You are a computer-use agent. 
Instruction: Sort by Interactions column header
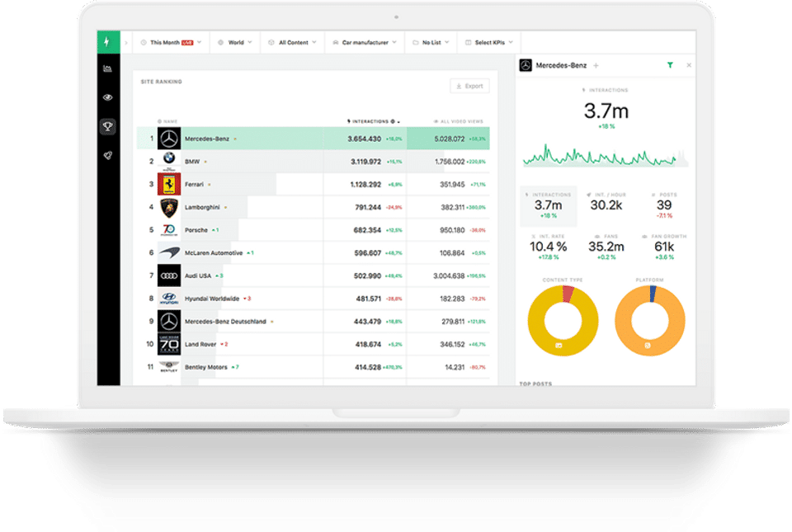pos(373,121)
